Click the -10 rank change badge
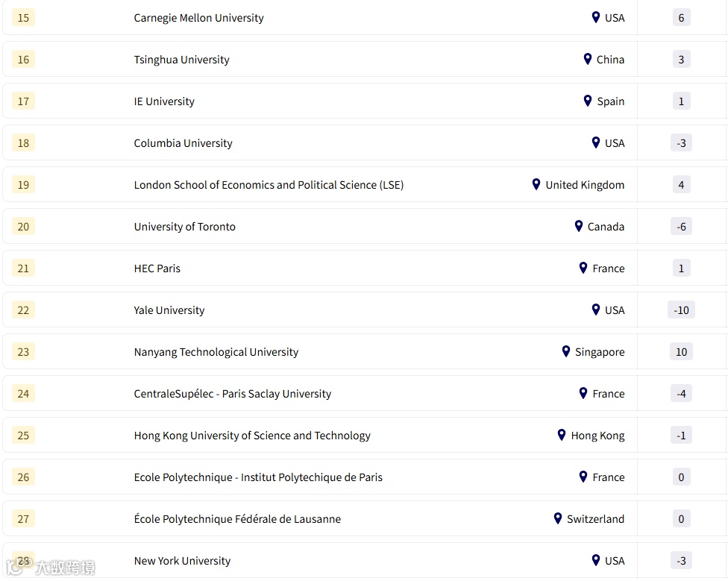This screenshot has width=728, height=581. pyautogui.click(x=681, y=310)
